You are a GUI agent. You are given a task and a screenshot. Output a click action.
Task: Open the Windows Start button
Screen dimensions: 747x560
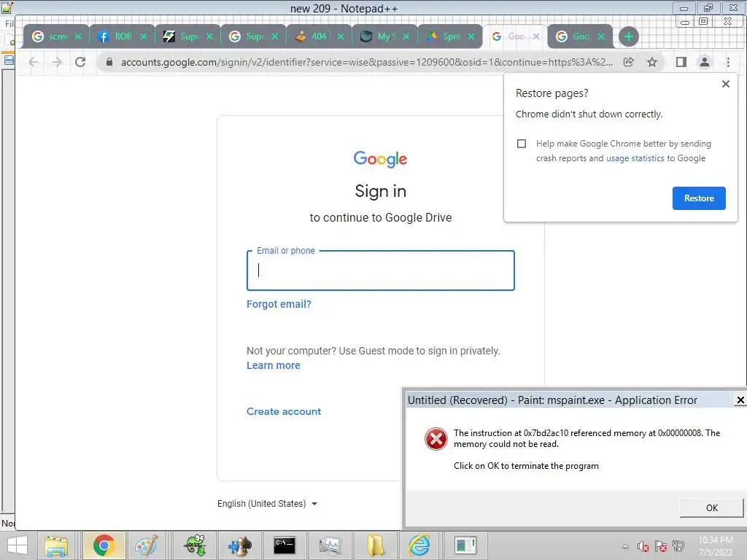tap(18, 545)
